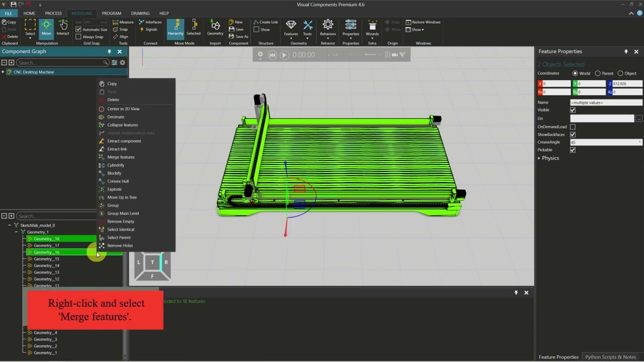644x362 pixels.
Task: Choose Collapse features in context menu
Action: (122, 125)
